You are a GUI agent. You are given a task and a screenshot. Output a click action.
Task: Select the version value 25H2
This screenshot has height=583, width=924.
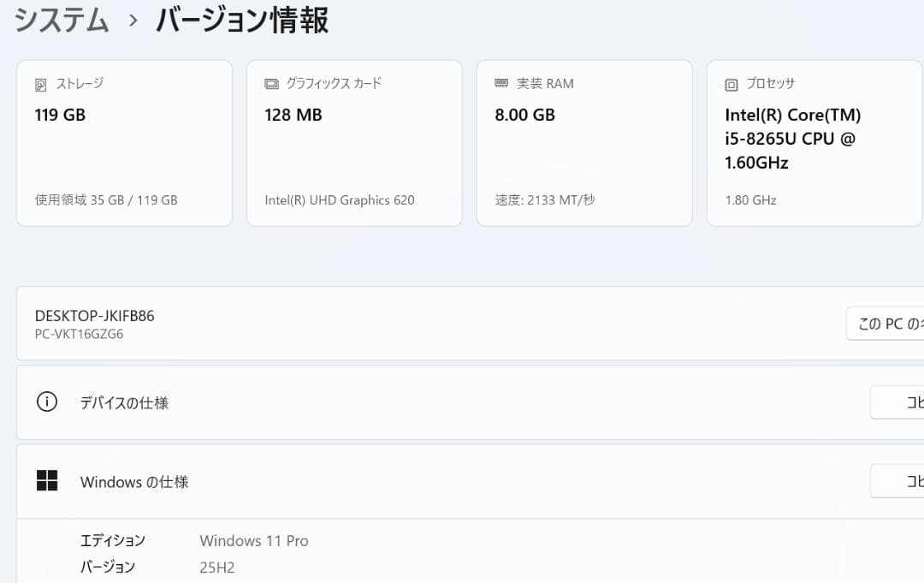tap(217, 566)
